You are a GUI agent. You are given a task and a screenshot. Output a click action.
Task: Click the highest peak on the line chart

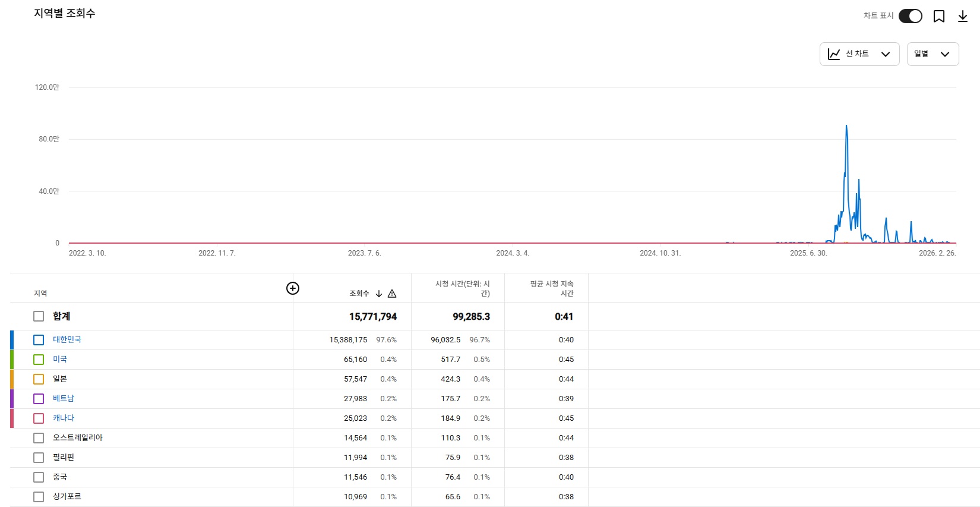click(846, 126)
